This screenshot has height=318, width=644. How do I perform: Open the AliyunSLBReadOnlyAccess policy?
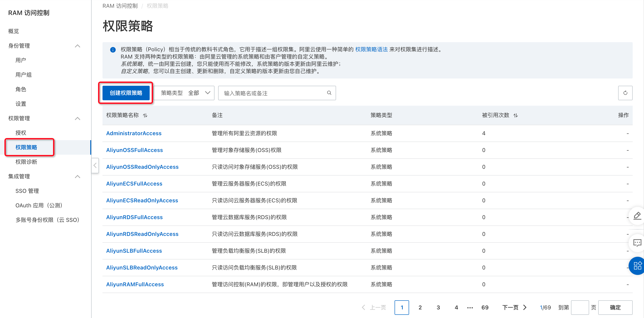point(142,267)
